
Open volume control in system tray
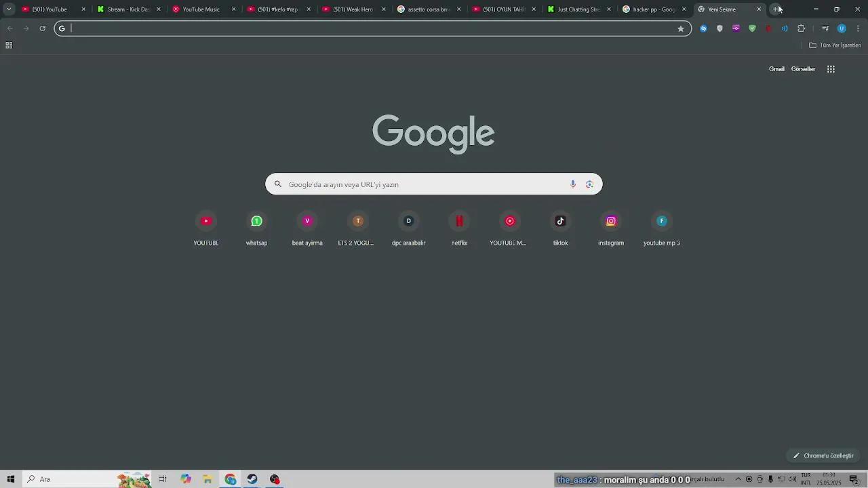point(792,479)
